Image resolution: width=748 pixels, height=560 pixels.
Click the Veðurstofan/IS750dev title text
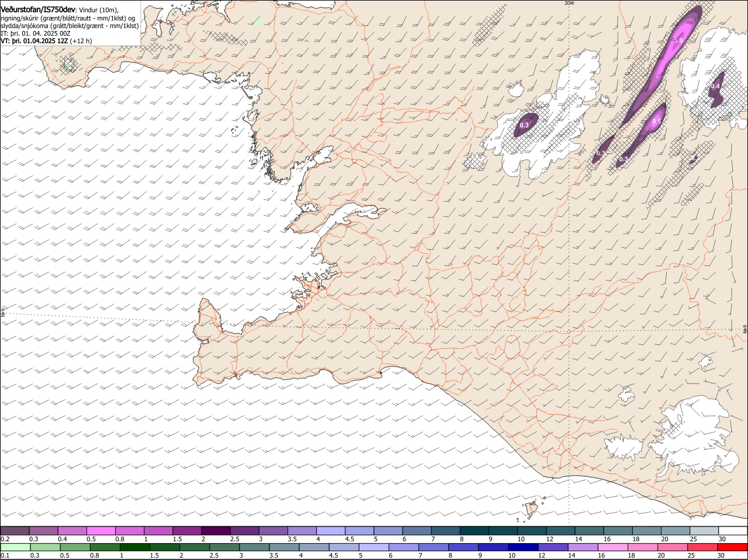38,10
